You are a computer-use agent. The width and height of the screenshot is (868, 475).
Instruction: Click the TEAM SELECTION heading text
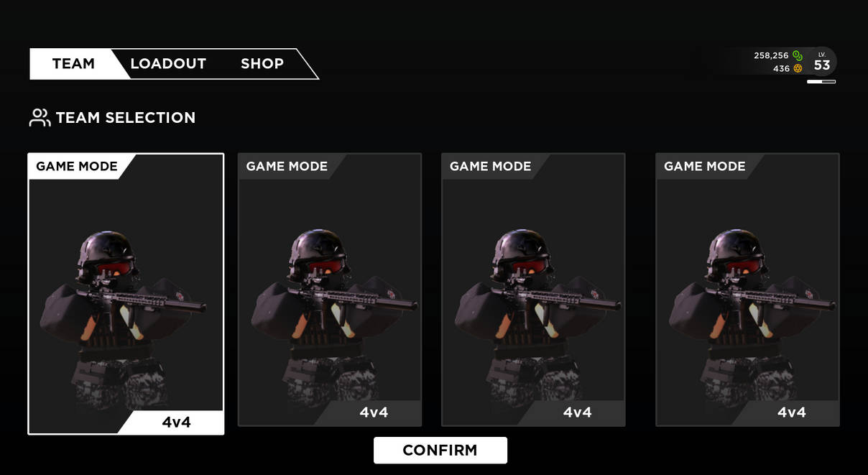(x=126, y=118)
